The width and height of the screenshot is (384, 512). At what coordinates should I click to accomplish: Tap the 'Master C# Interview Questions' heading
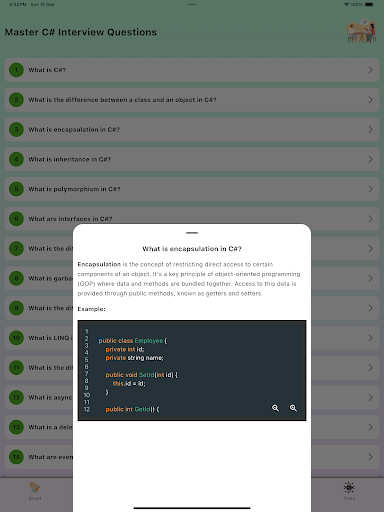coord(81,32)
